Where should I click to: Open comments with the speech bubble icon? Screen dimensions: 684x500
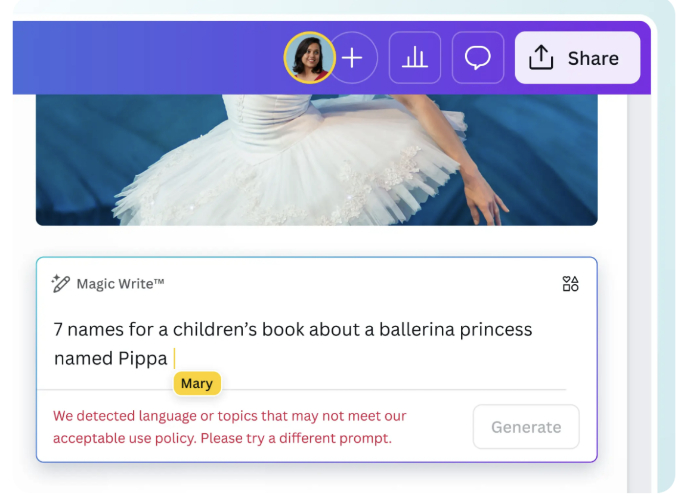tap(478, 58)
